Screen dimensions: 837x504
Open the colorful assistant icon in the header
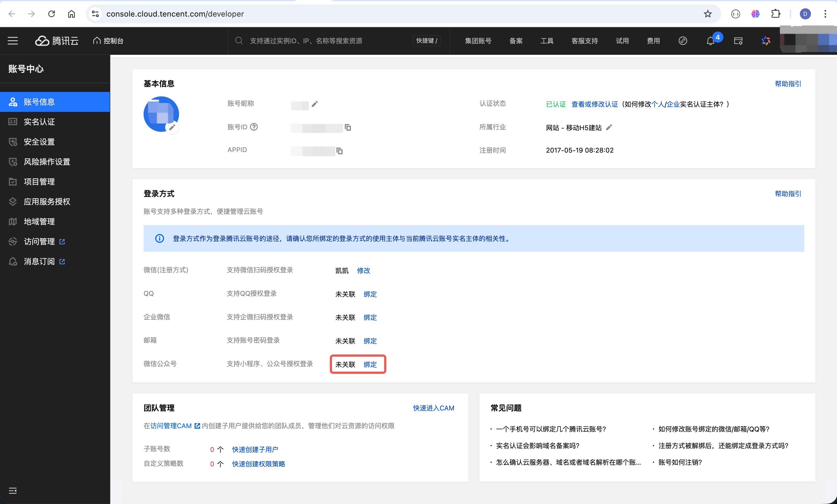point(766,41)
